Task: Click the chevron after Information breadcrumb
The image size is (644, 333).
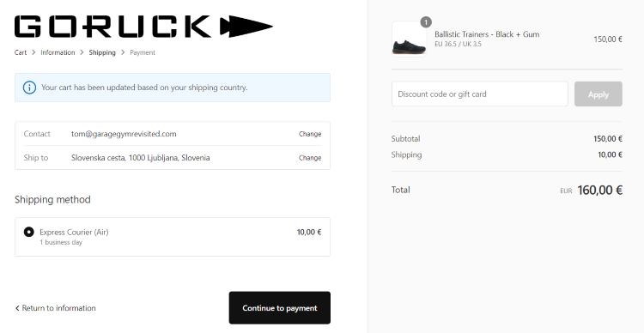Action: pos(82,52)
